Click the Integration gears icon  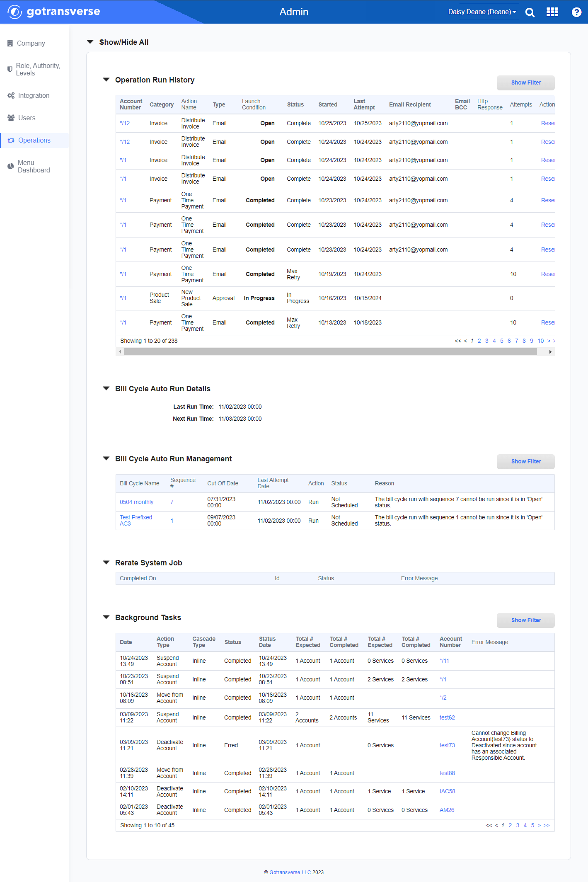point(11,95)
